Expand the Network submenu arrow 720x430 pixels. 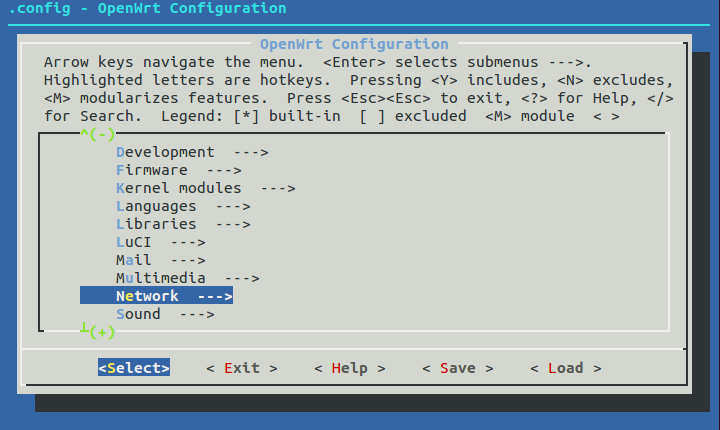[x=215, y=296]
